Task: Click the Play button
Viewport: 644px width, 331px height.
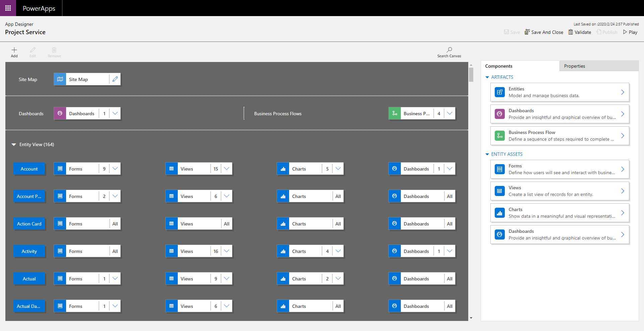Action: click(630, 32)
